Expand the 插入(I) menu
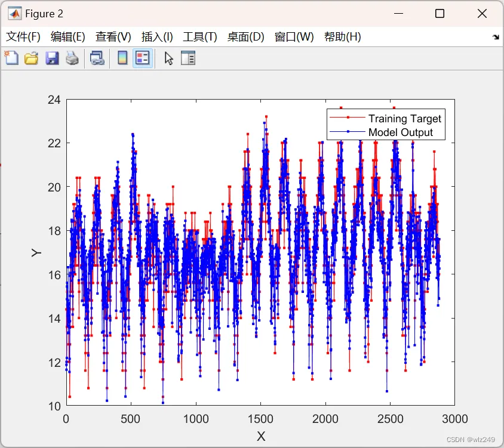504x448 pixels. pyautogui.click(x=157, y=37)
